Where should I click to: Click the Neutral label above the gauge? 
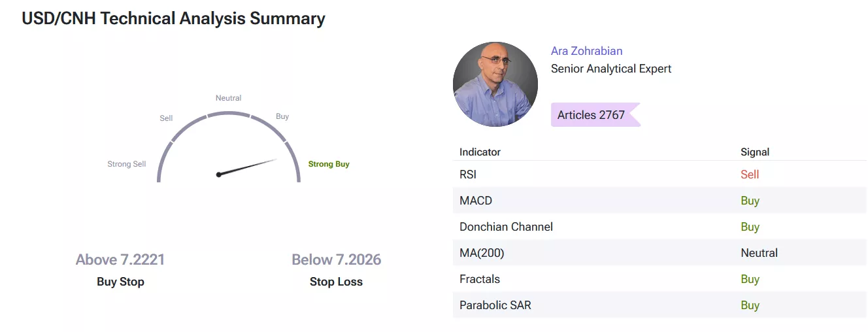(x=229, y=98)
